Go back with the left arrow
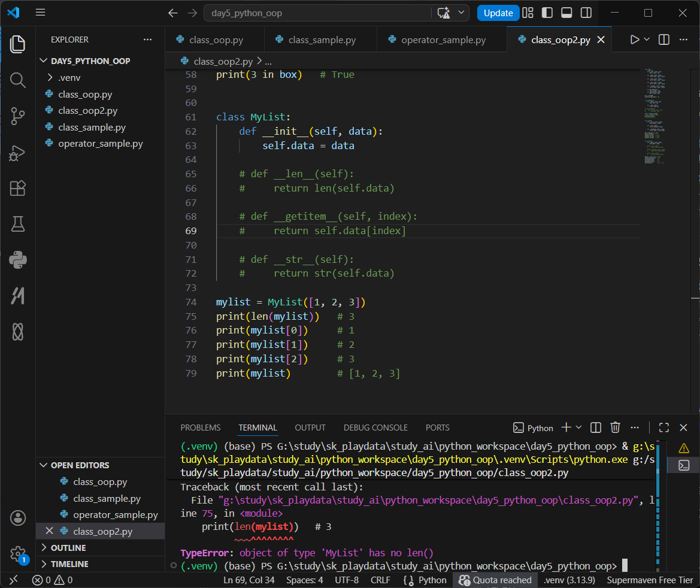Image resolution: width=700 pixels, height=588 pixels. click(x=173, y=13)
